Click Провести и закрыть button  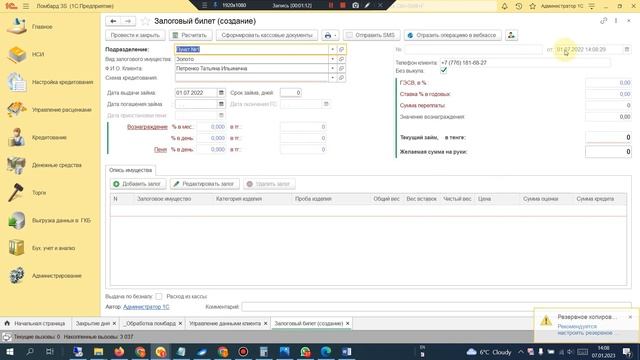tap(135, 36)
